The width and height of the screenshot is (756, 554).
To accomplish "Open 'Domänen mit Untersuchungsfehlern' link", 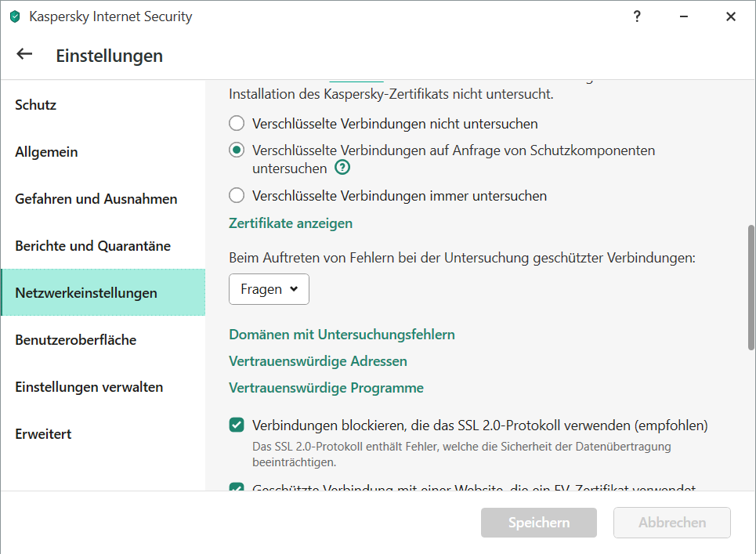I will coord(342,335).
